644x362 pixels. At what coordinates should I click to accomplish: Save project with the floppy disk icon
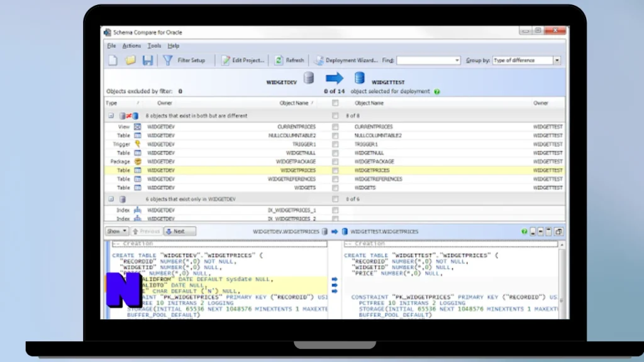point(148,60)
